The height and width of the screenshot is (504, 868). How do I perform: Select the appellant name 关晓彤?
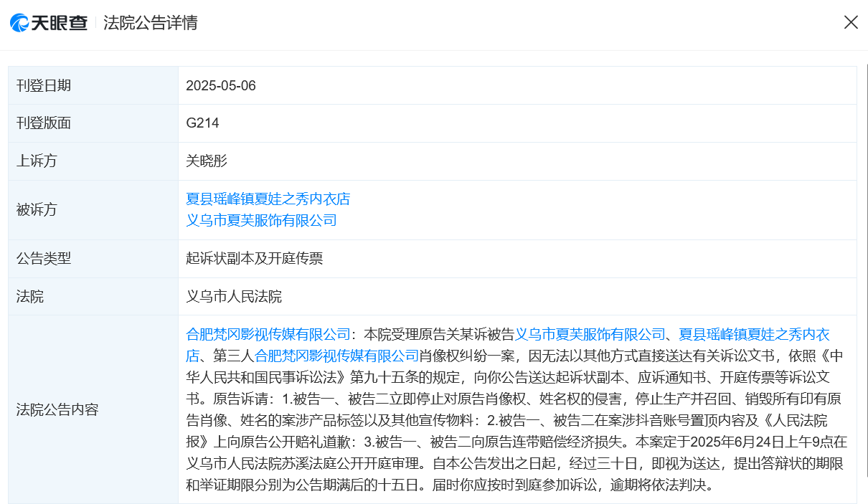pyautogui.click(x=207, y=161)
